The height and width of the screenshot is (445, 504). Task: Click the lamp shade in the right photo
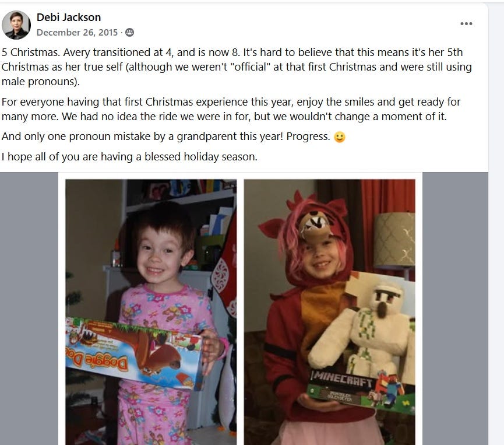394,239
